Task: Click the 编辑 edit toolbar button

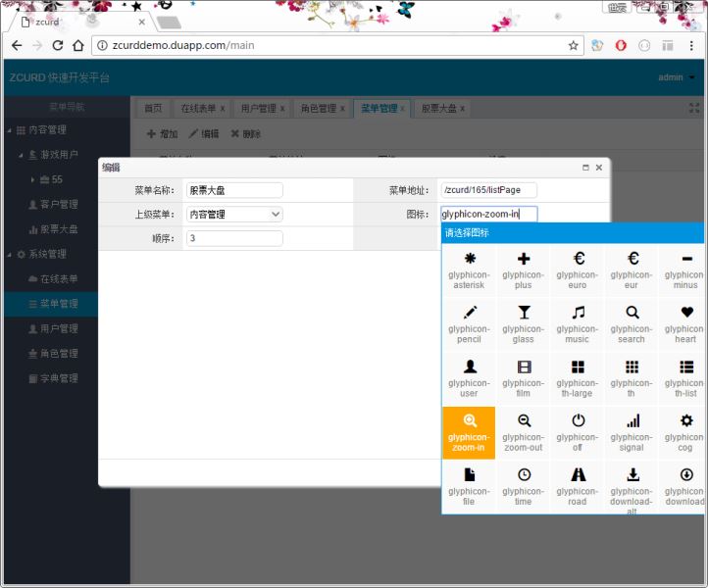Action: tap(204, 134)
